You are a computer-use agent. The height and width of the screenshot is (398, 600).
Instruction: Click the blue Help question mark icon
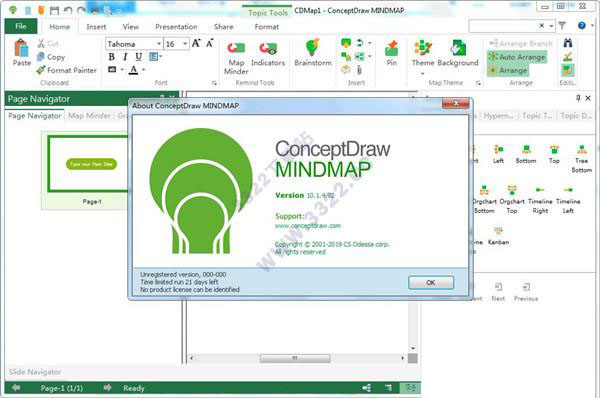[582, 26]
